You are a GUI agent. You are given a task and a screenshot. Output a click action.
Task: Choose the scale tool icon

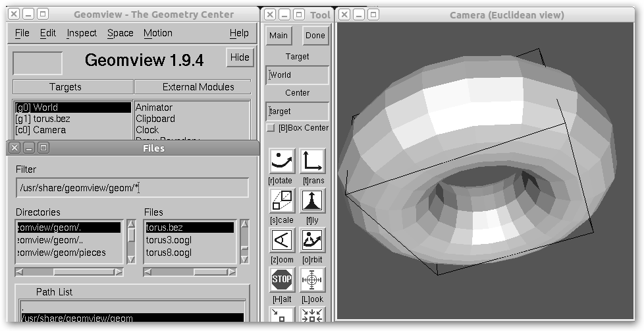pos(282,200)
